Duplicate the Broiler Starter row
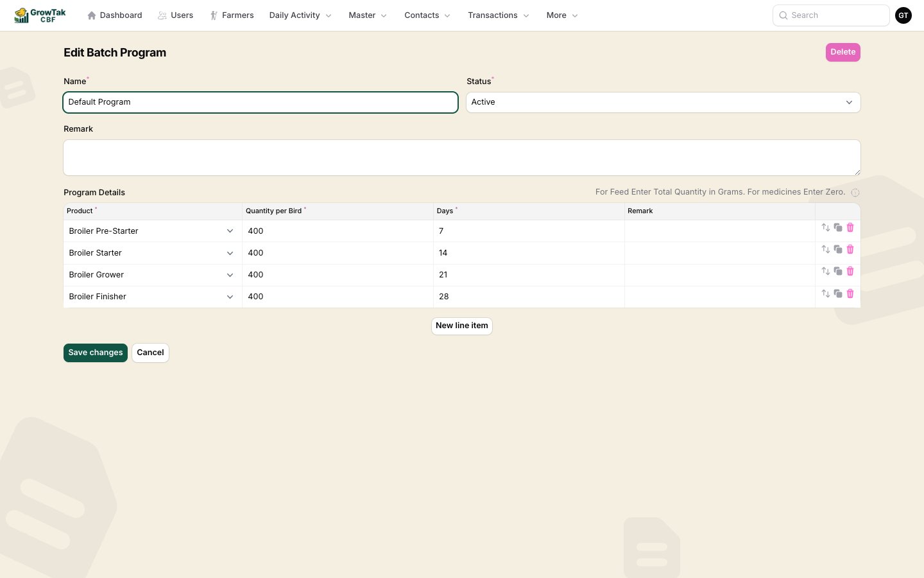This screenshot has width=924, height=578. click(x=838, y=249)
